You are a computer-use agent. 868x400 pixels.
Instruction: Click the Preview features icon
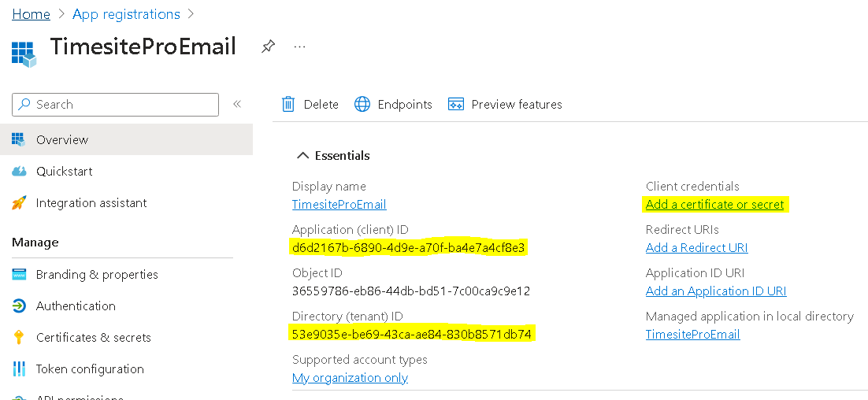point(455,104)
